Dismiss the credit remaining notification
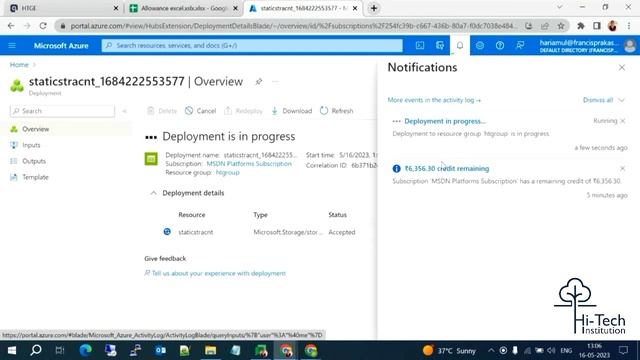Image resolution: width=640 pixels, height=360 pixels. [x=622, y=168]
